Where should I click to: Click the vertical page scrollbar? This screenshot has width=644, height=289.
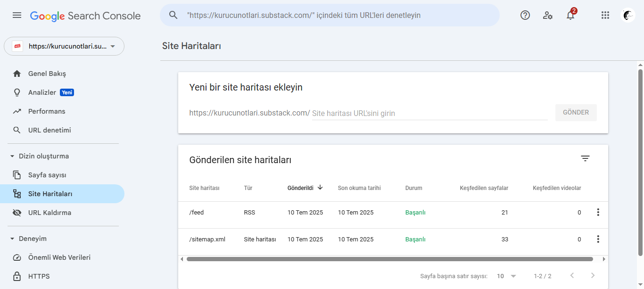(640, 163)
